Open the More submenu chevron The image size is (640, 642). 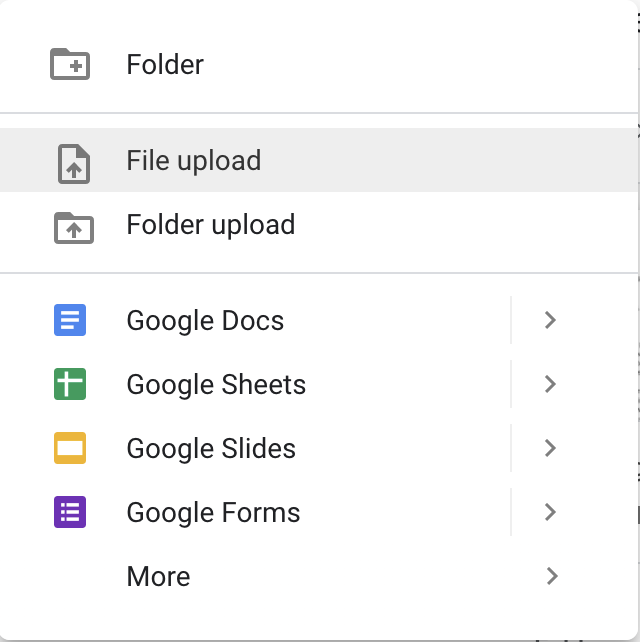[x=552, y=576]
